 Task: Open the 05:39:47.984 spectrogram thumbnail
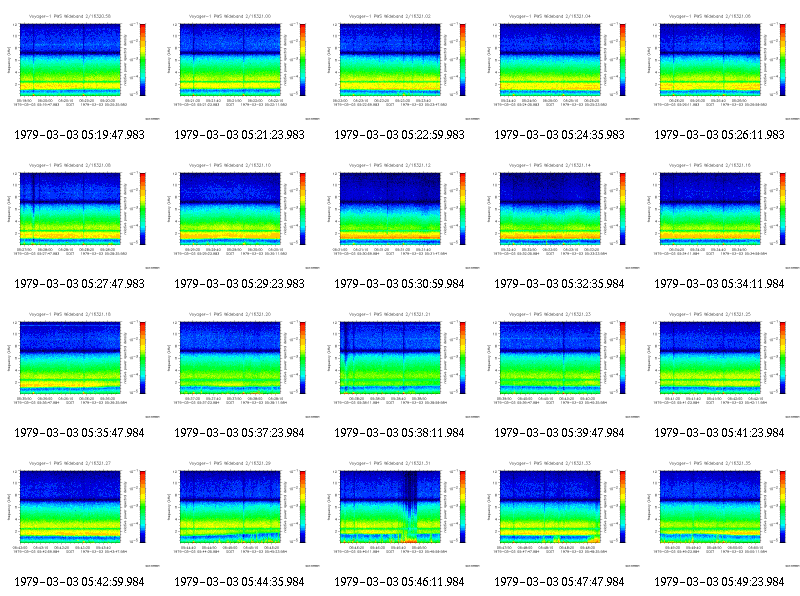[x=561, y=363]
